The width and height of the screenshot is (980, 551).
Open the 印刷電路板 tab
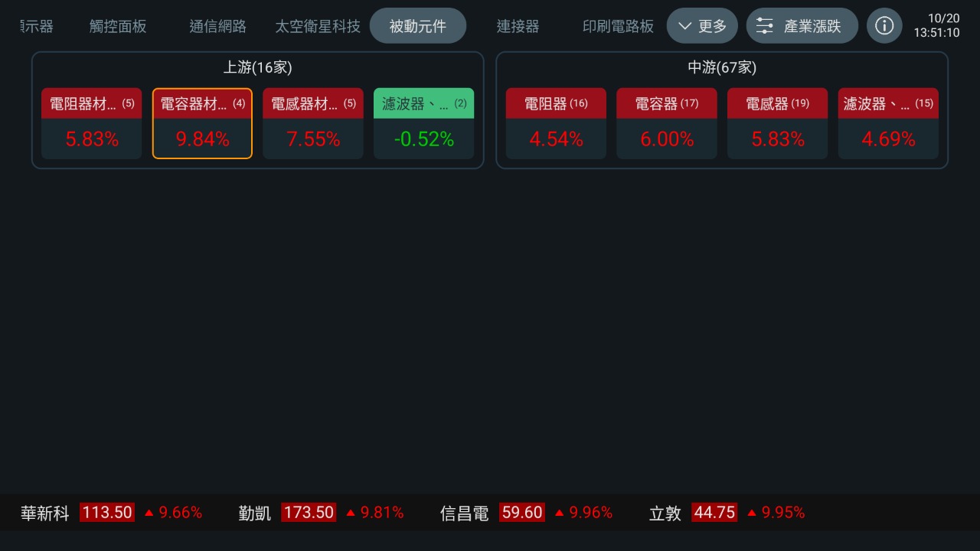(x=618, y=26)
